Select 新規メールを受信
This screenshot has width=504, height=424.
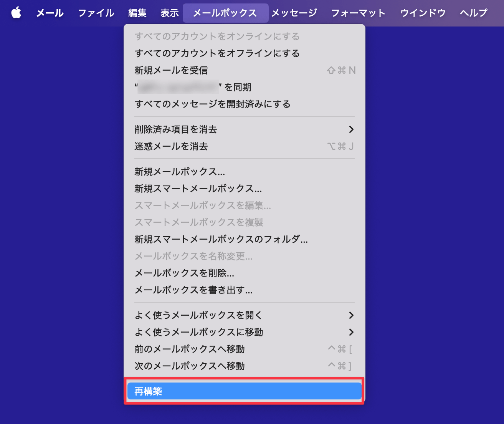245,70
